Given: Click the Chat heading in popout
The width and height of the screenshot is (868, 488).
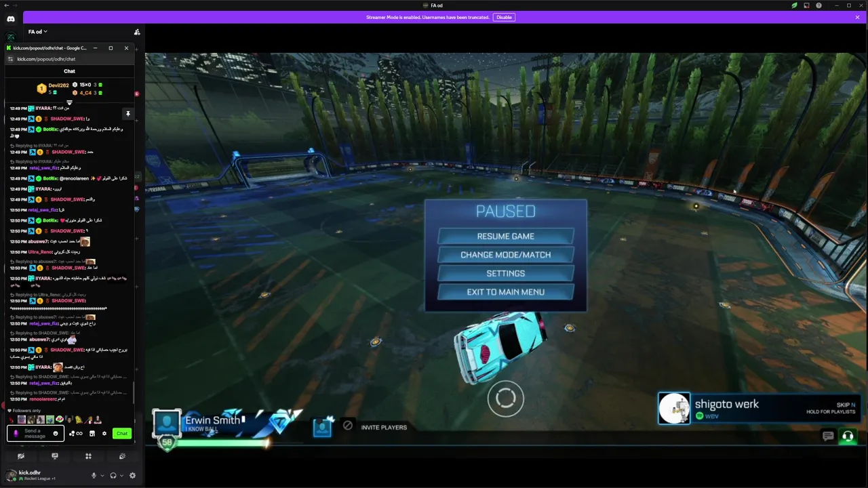Looking at the screenshot, I should (x=69, y=71).
